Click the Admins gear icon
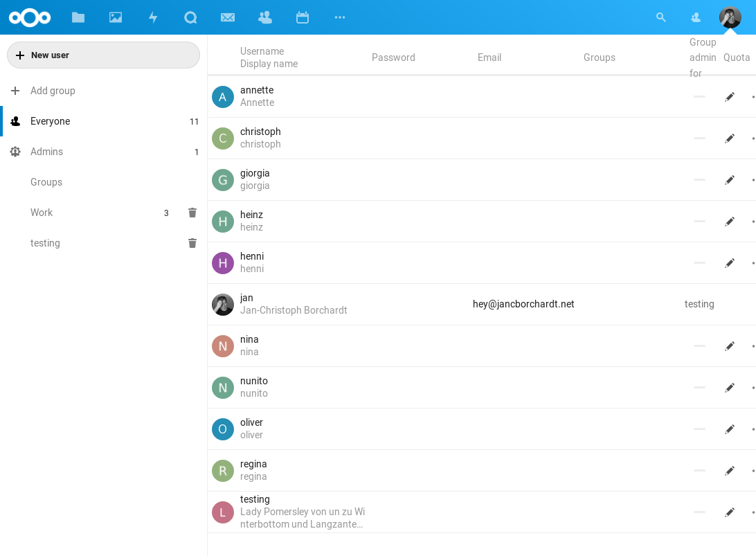This screenshot has width=756, height=556. [15, 152]
